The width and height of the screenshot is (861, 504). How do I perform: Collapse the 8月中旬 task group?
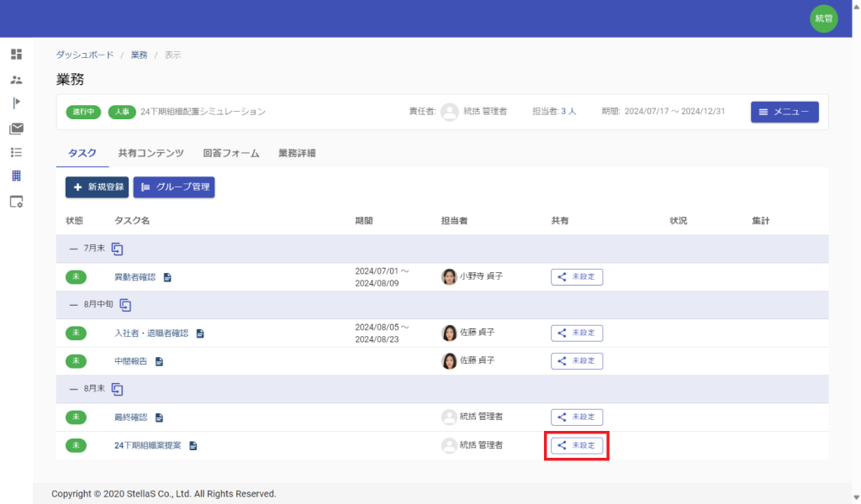coord(71,305)
